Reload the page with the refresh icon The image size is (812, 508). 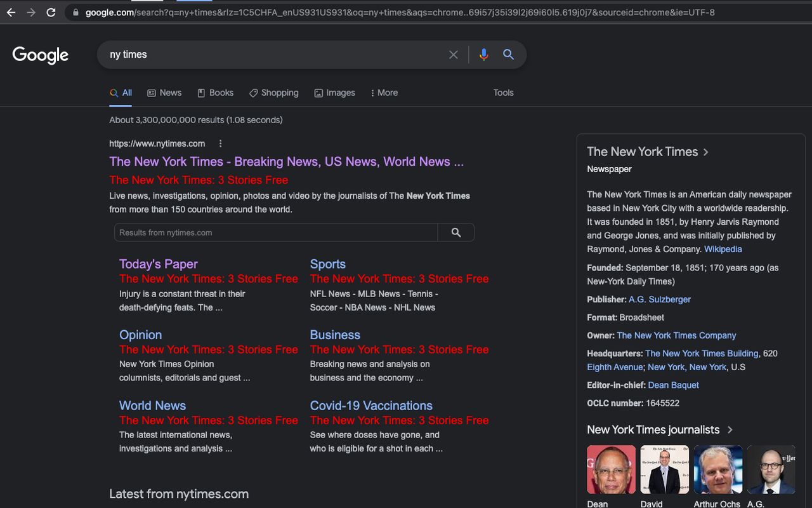click(51, 12)
